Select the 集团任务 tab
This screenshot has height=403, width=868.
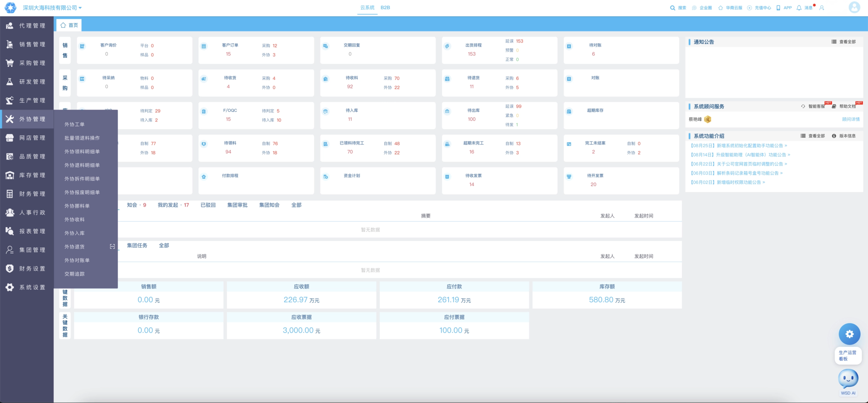(x=137, y=246)
